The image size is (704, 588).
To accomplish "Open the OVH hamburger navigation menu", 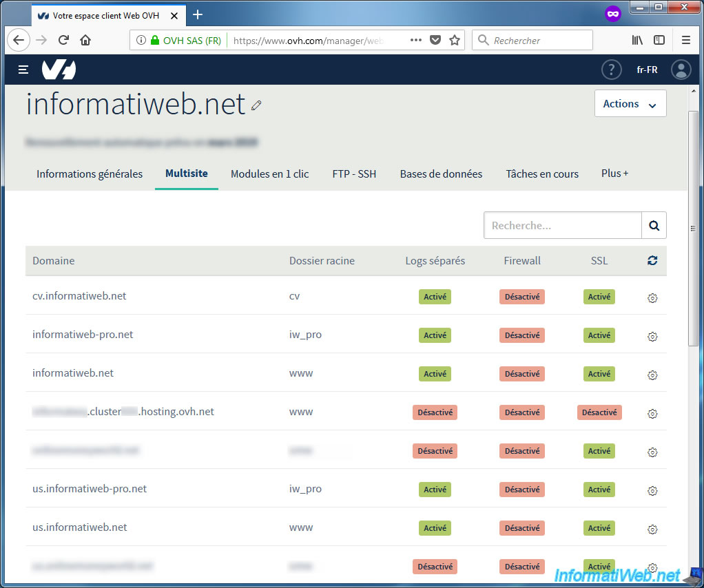I will (23, 70).
